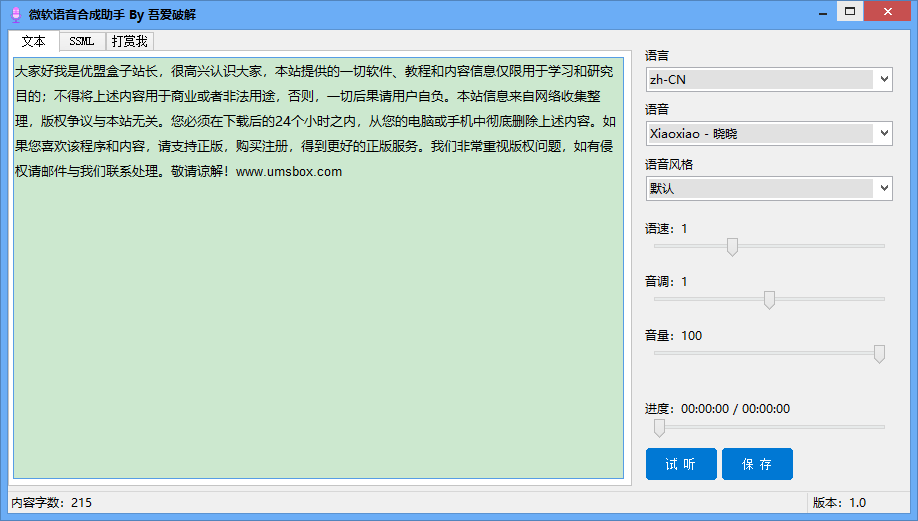The height and width of the screenshot is (521, 918).
Task: Click inside the green text input area
Action: point(318,268)
